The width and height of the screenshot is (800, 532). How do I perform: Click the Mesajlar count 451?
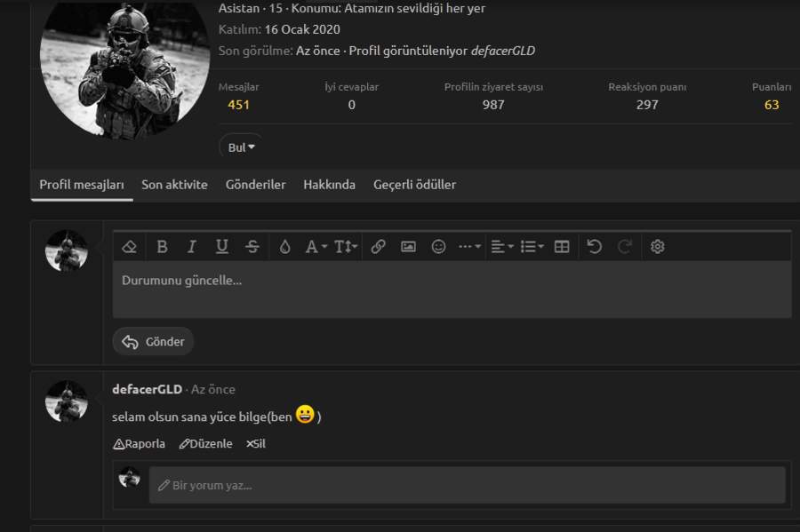(238, 105)
